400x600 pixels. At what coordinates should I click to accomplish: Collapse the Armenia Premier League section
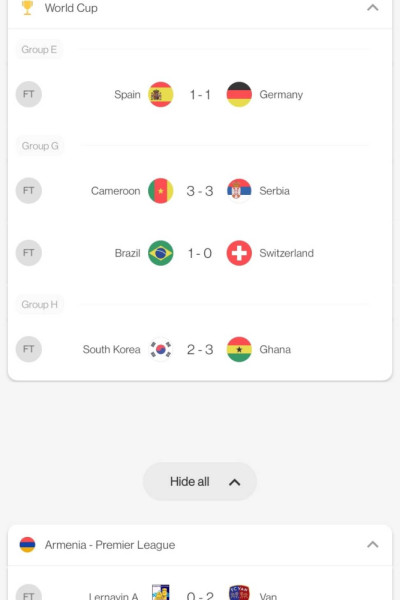click(x=372, y=545)
